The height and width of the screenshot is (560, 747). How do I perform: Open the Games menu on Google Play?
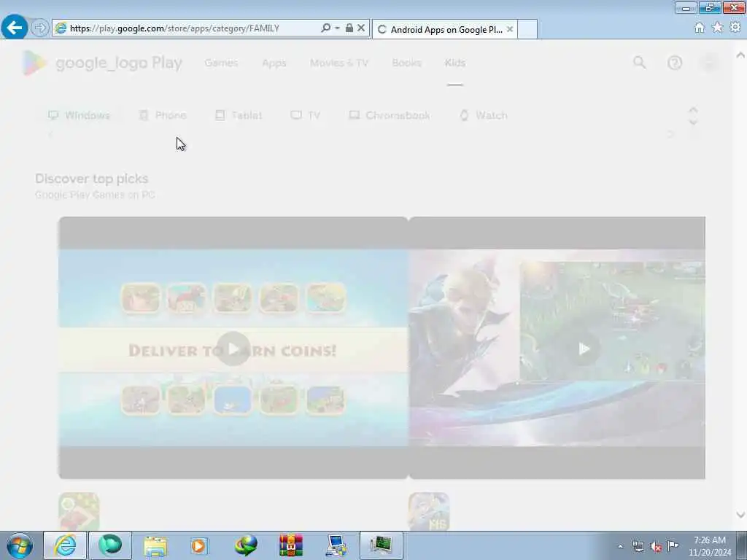click(221, 63)
